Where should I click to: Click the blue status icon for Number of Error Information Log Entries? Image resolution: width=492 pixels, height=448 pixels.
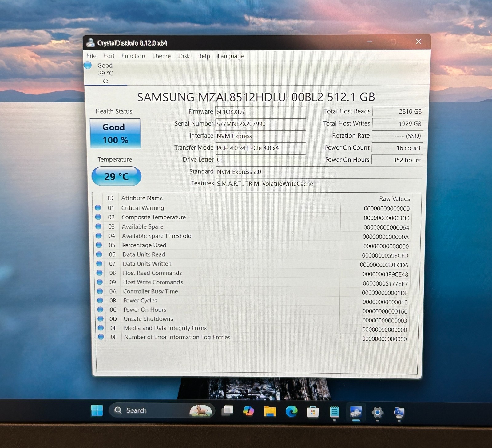click(x=101, y=337)
